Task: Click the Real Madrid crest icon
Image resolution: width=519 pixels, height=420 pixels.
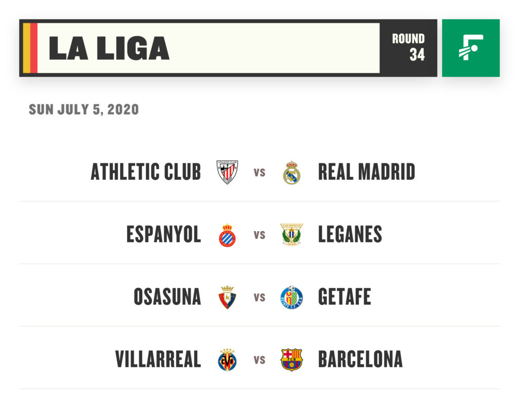Action: pyautogui.click(x=291, y=172)
